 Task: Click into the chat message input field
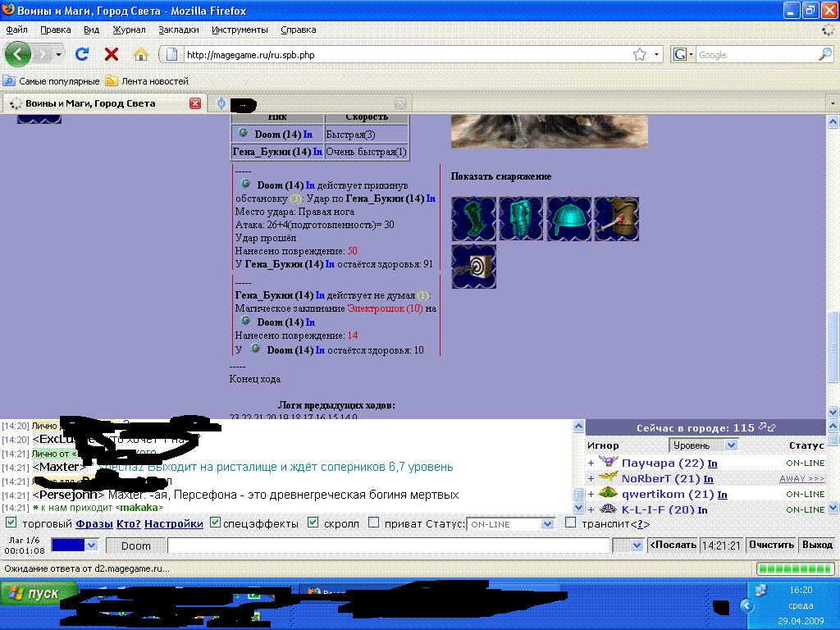(389, 546)
